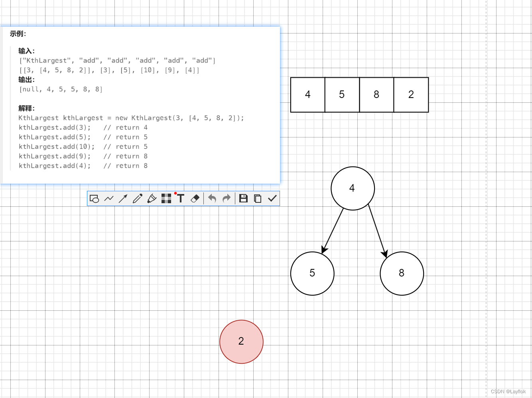Select the pink node labeled 2
This screenshot has width=532, height=398.
click(241, 342)
